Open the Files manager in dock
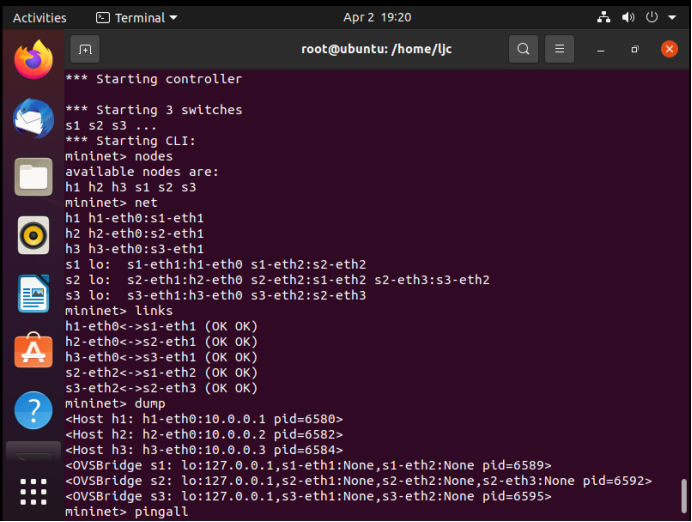 click(x=34, y=177)
